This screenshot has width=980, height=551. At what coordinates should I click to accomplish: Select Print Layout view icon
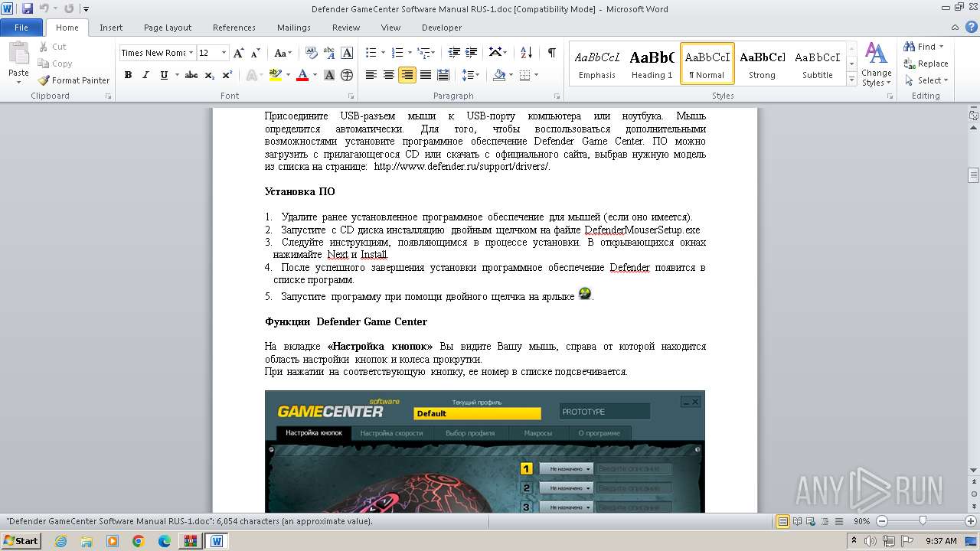click(782, 521)
